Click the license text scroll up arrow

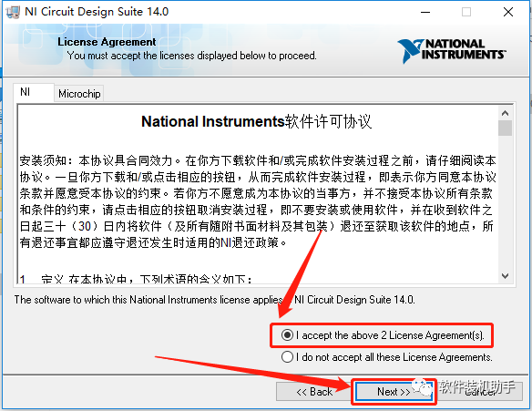pos(506,113)
